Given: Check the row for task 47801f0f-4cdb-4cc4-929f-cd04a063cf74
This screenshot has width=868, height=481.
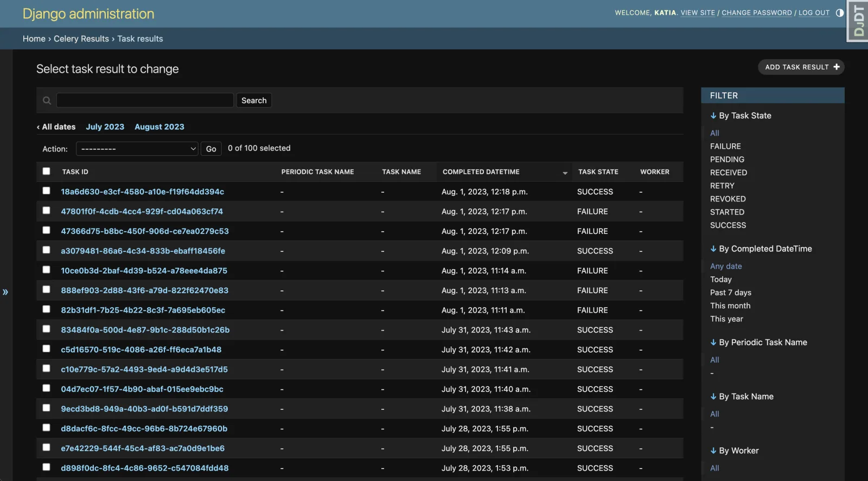Looking at the screenshot, I should [x=46, y=210].
